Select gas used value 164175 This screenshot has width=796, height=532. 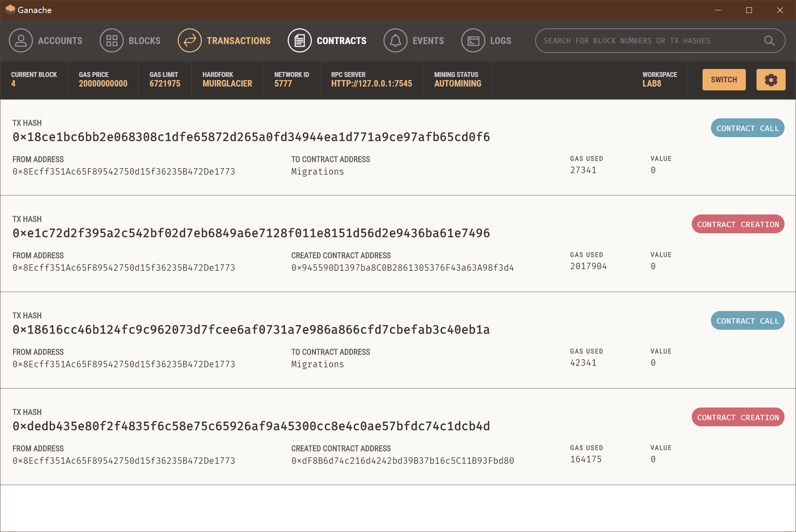click(586, 459)
